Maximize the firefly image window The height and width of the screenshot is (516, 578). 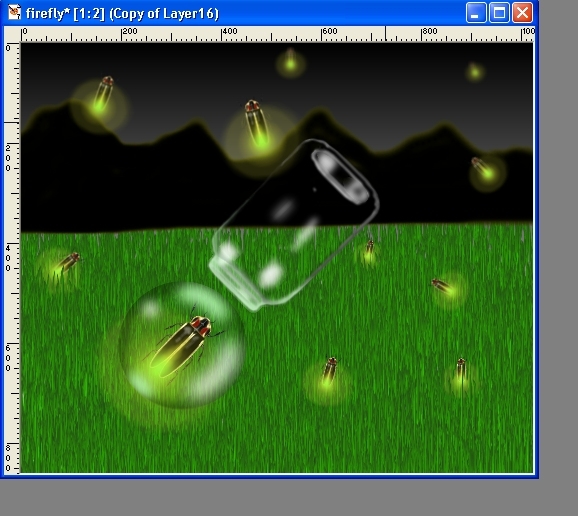[499, 13]
